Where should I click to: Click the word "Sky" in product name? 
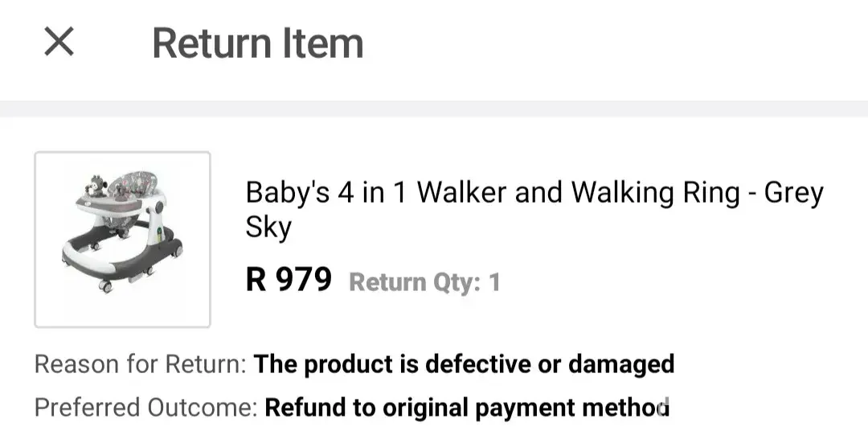pyautogui.click(x=268, y=228)
